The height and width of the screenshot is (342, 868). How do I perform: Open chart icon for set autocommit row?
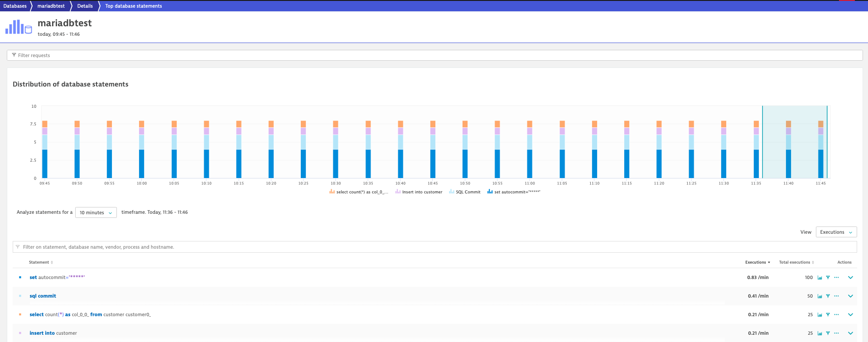coord(820,278)
